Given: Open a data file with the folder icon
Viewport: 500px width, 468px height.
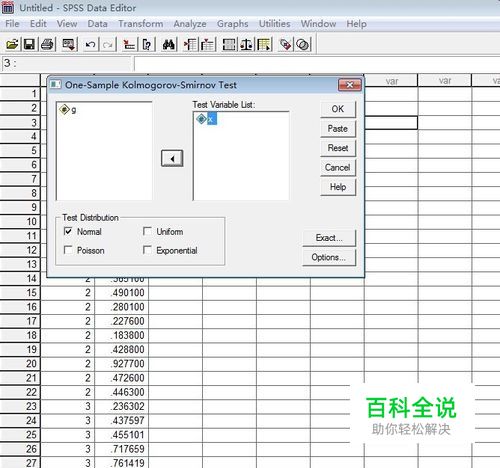Looking at the screenshot, I should [12, 44].
